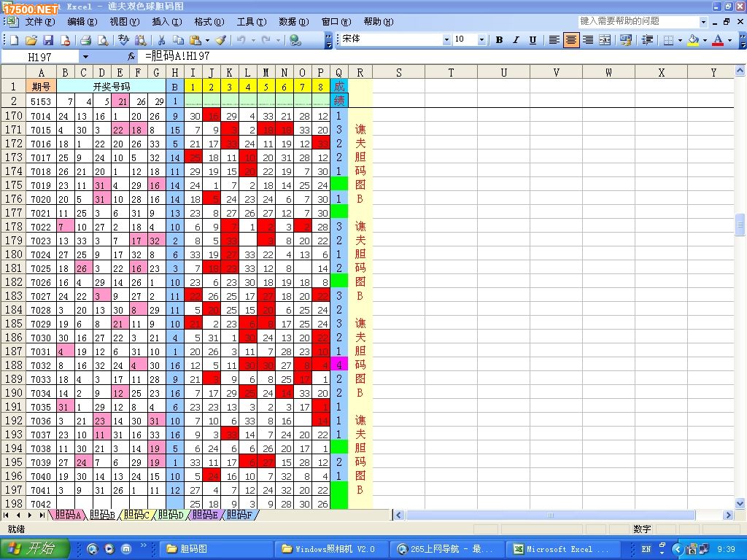This screenshot has height=560, width=747.
Task: Click the horizontal scrollbar thumb
Action: (x=551, y=515)
